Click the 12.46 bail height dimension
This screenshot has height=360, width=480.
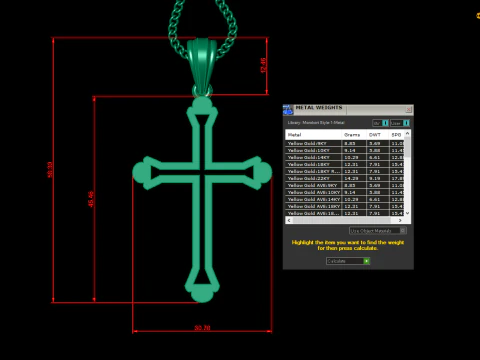coord(263,66)
